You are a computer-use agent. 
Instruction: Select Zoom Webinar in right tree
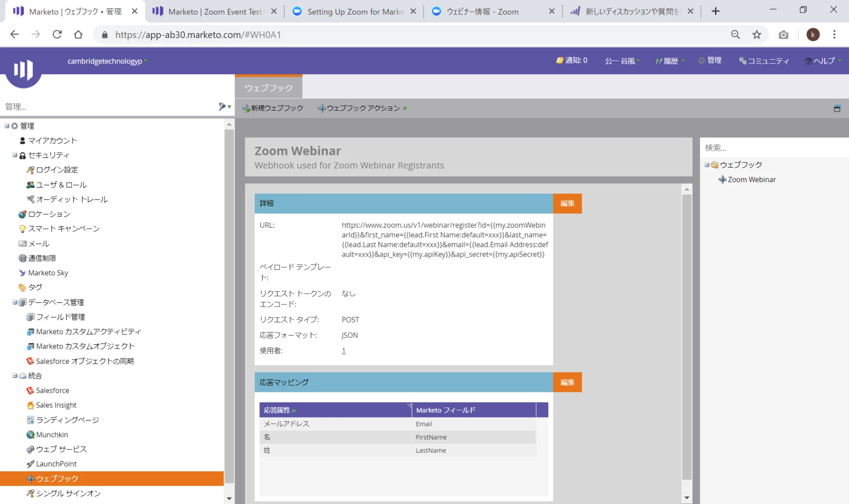(x=751, y=180)
